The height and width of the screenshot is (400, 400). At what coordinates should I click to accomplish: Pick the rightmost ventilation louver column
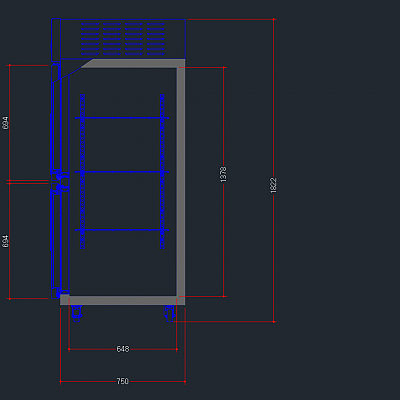(x=156, y=39)
